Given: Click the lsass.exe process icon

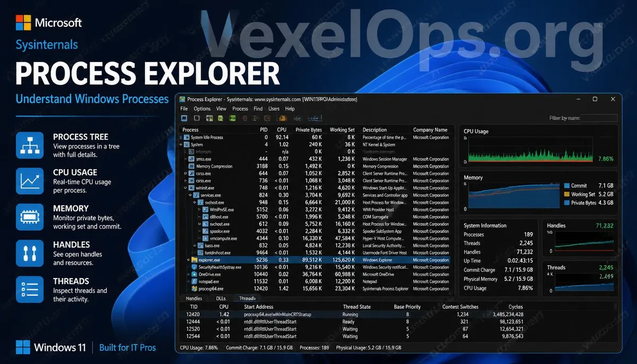Looking at the screenshot, I should (x=200, y=246).
